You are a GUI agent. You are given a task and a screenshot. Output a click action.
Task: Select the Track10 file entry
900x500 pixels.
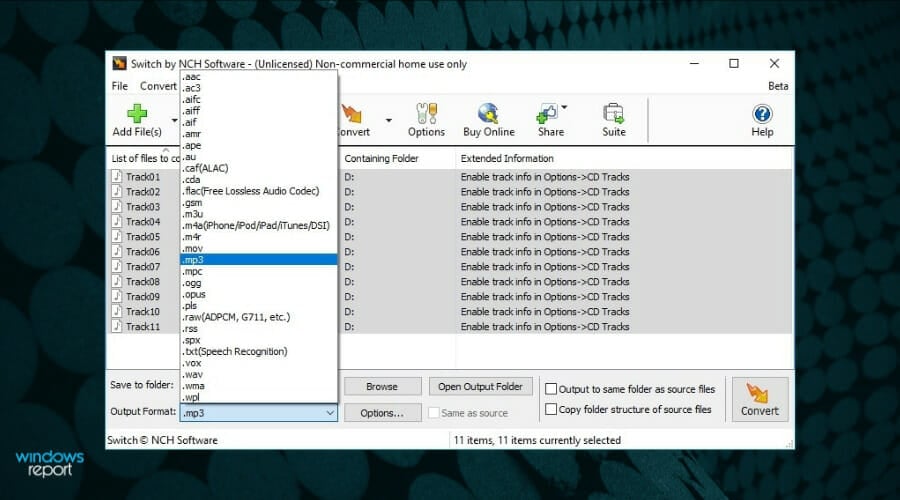(x=143, y=311)
